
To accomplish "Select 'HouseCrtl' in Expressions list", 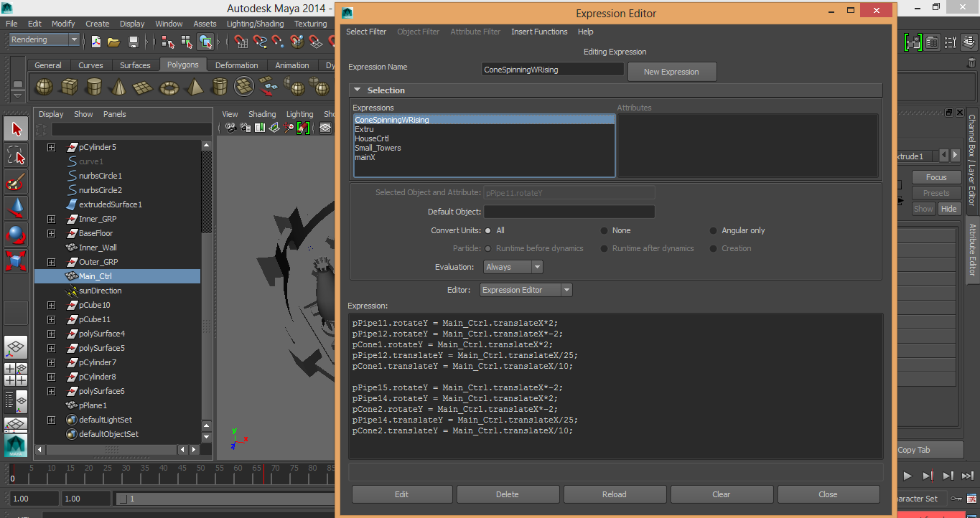I will [x=372, y=138].
